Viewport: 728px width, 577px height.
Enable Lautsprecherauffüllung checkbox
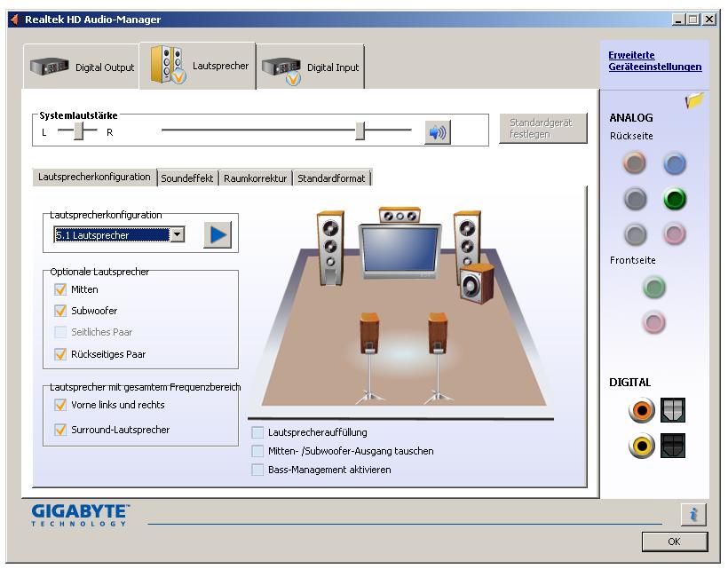(x=257, y=432)
